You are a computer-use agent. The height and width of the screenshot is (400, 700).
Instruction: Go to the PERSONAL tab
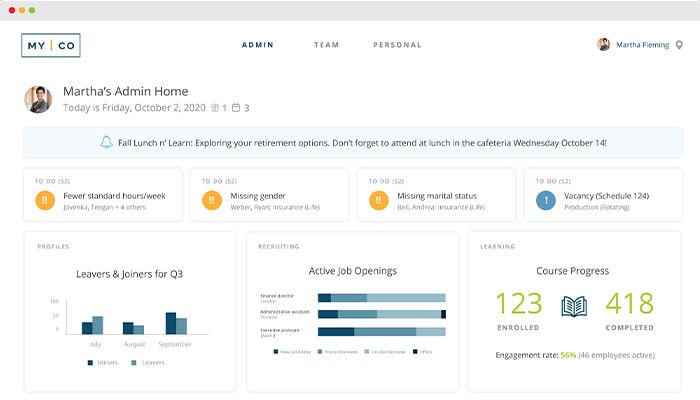click(397, 45)
